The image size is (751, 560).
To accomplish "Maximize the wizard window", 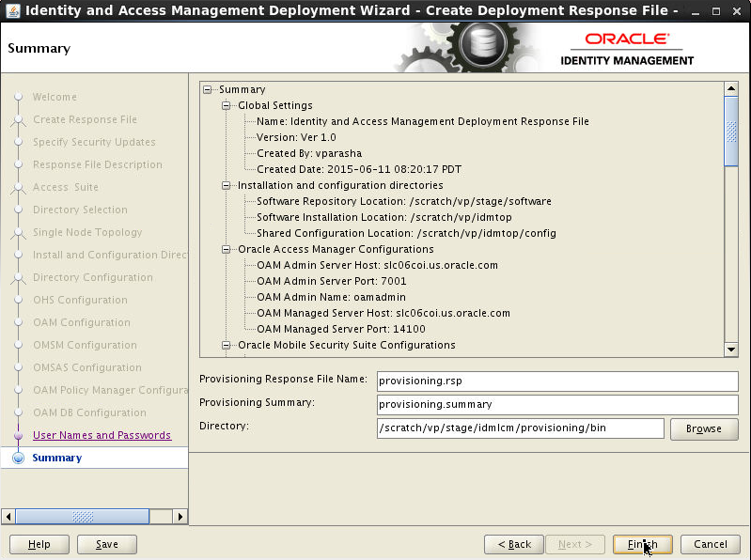I will pyautogui.click(x=716, y=11).
